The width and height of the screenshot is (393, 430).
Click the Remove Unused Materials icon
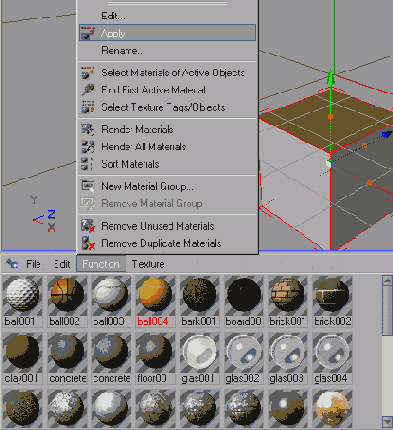[88, 226]
